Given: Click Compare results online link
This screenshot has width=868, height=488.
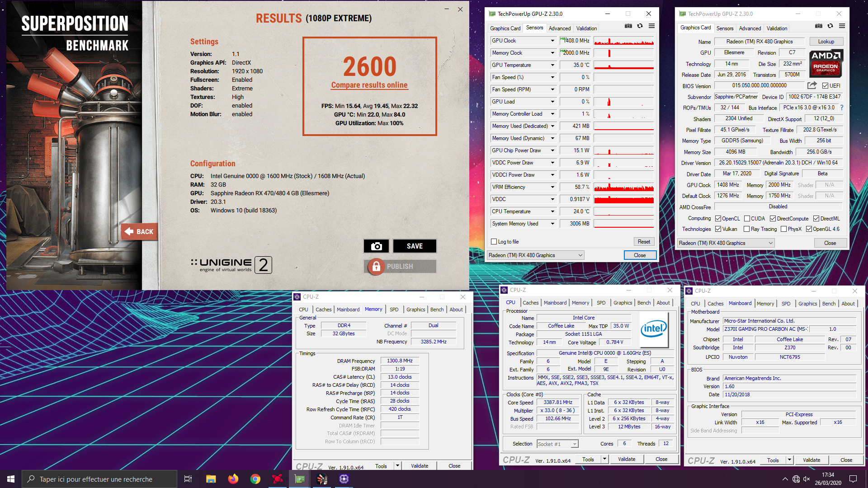Looking at the screenshot, I should coord(369,85).
